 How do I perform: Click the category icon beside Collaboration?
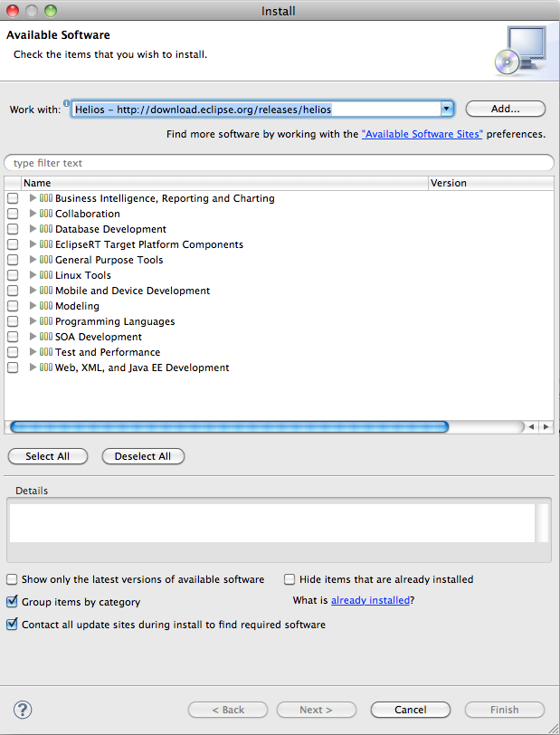point(46,214)
